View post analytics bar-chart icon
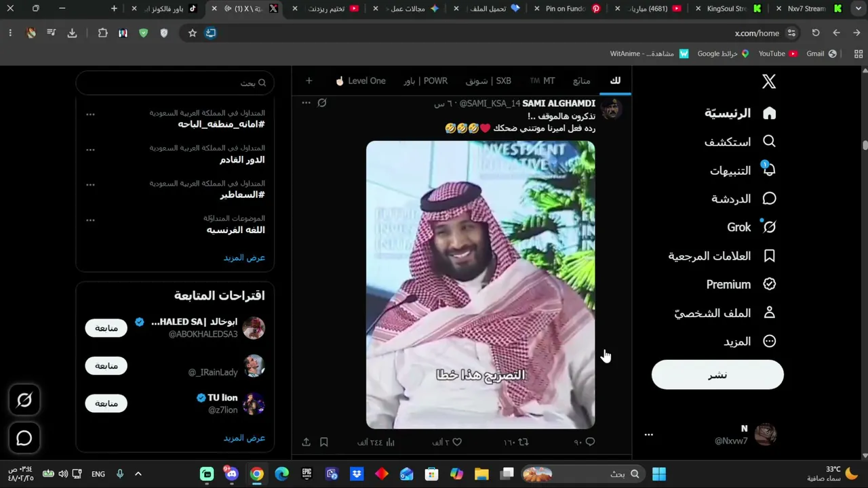Image resolution: width=868 pixels, height=488 pixels. click(x=390, y=442)
